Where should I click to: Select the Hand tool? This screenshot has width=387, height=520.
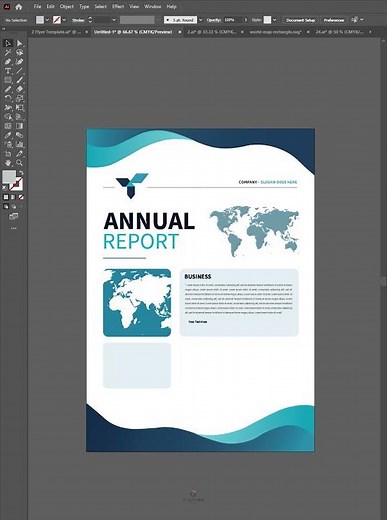[x=8, y=163]
